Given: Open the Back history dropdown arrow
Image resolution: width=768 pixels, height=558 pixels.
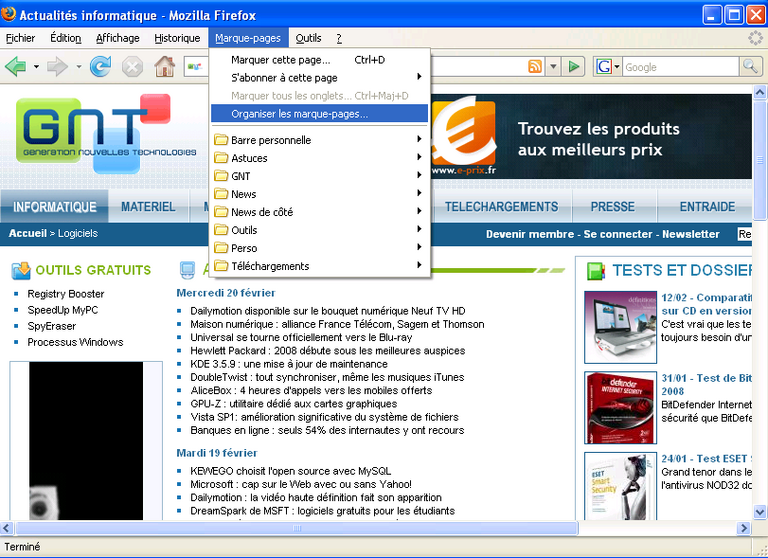Looking at the screenshot, I should [36, 67].
